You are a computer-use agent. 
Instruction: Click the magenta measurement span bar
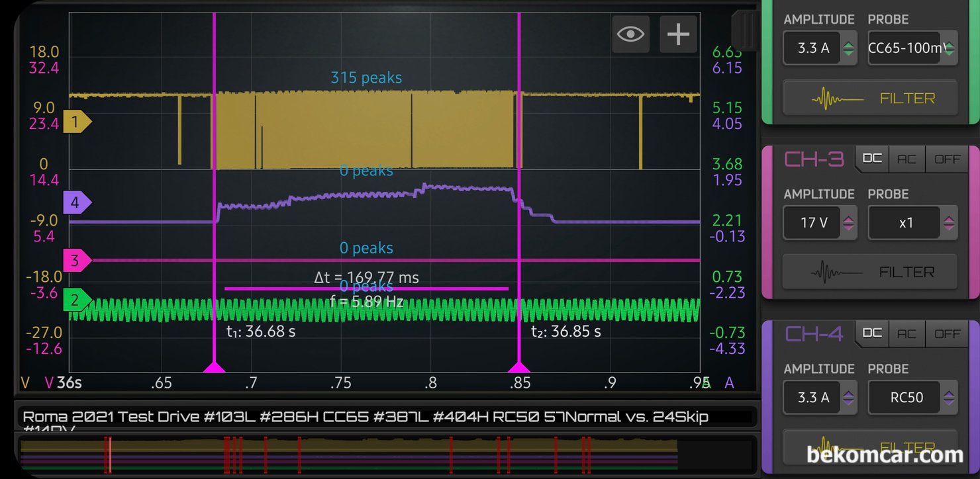click(366, 288)
